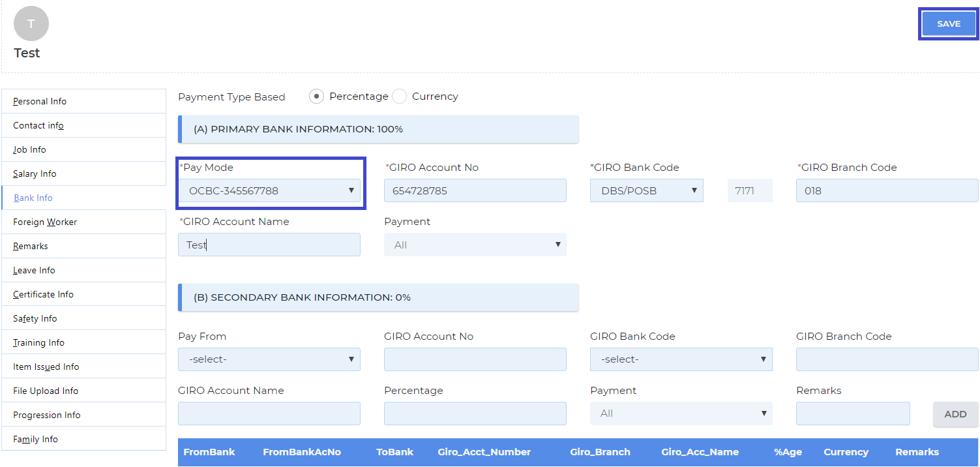The height and width of the screenshot is (467, 980).
Task: Click the Percentage input field
Action: [475, 414]
